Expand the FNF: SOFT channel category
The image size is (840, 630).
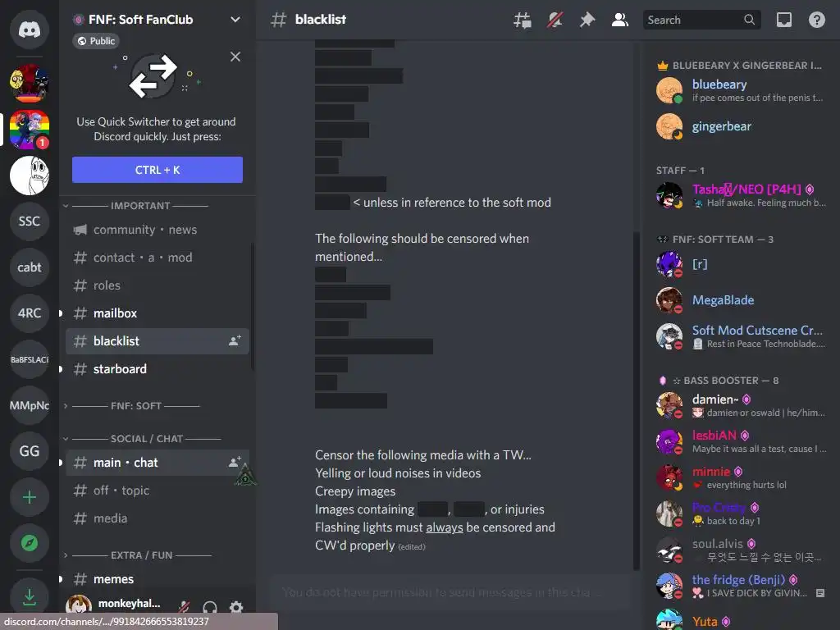point(135,405)
